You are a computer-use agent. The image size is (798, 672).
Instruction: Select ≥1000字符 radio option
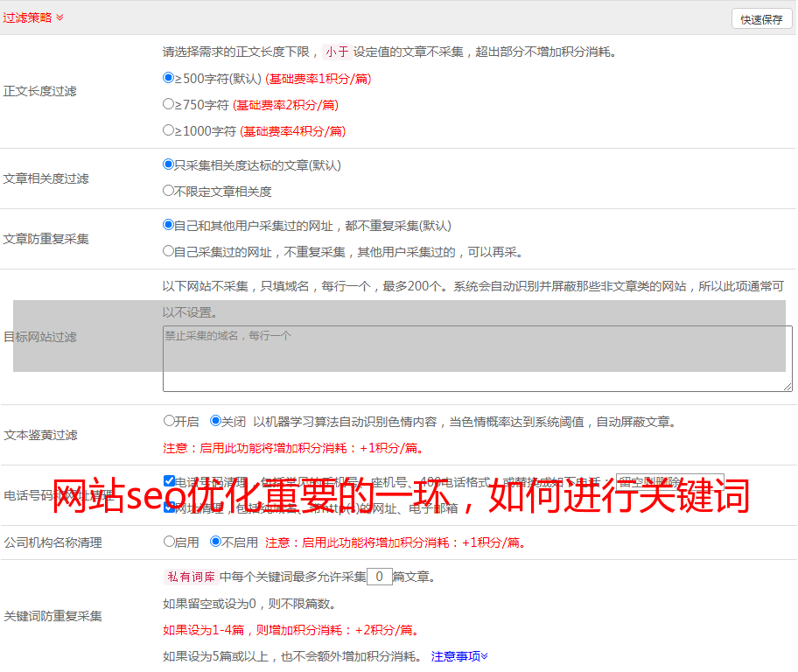[168, 130]
